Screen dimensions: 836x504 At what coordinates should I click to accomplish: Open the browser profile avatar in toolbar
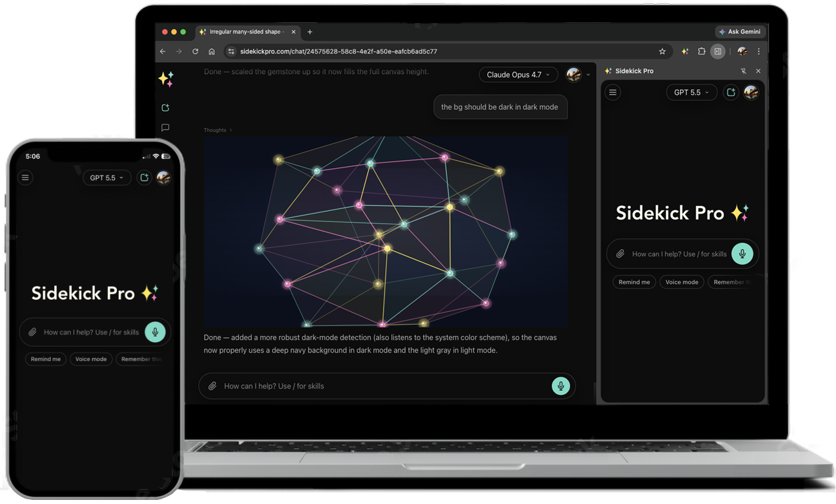tap(742, 51)
